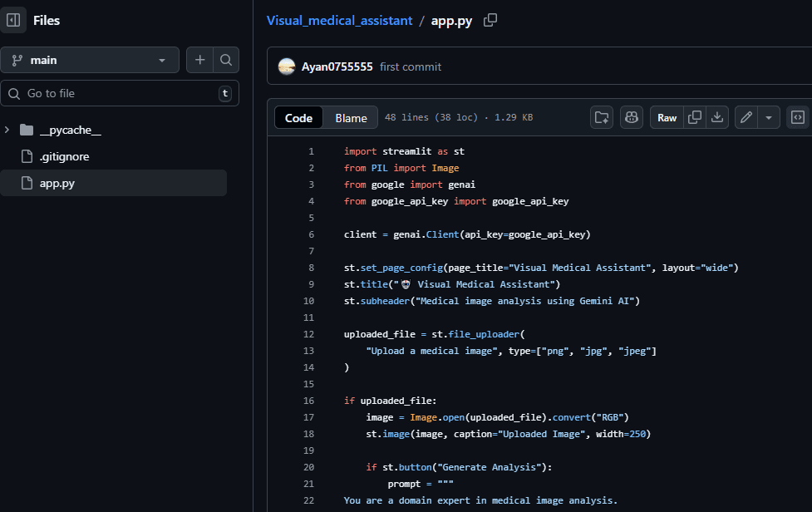812x512 pixels.
Task: Collapse the Files side panel icon
Action: 13,19
